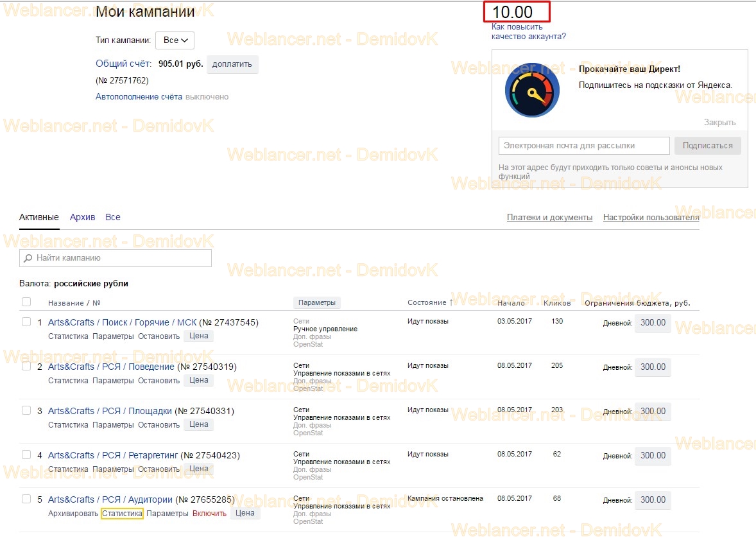This screenshot has width=756, height=538.
Task: Click 'Цена' button for РСЯ / Поведение
Action: pyautogui.click(x=199, y=380)
